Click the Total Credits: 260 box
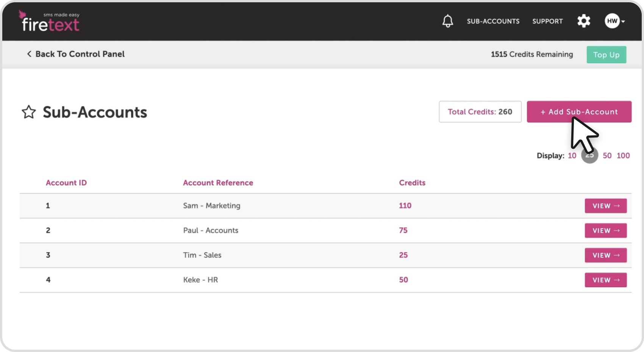The width and height of the screenshot is (644, 352). click(x=480, y=112)
